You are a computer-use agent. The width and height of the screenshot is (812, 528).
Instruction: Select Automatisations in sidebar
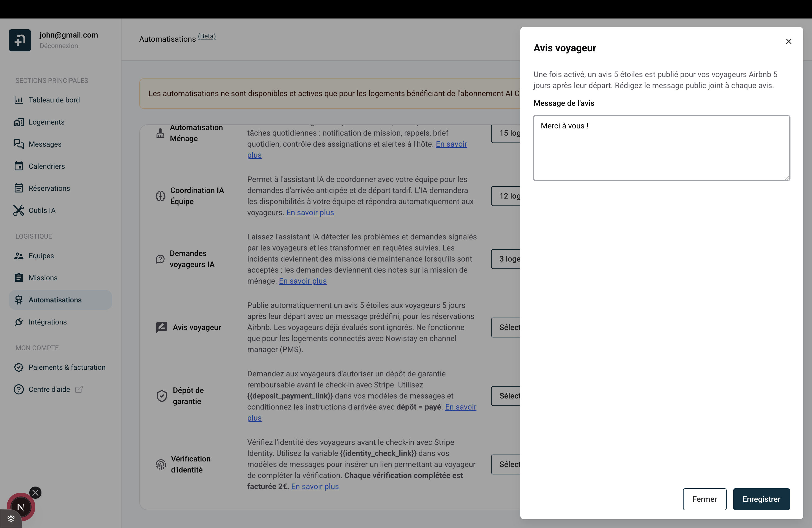pos(60,300)
